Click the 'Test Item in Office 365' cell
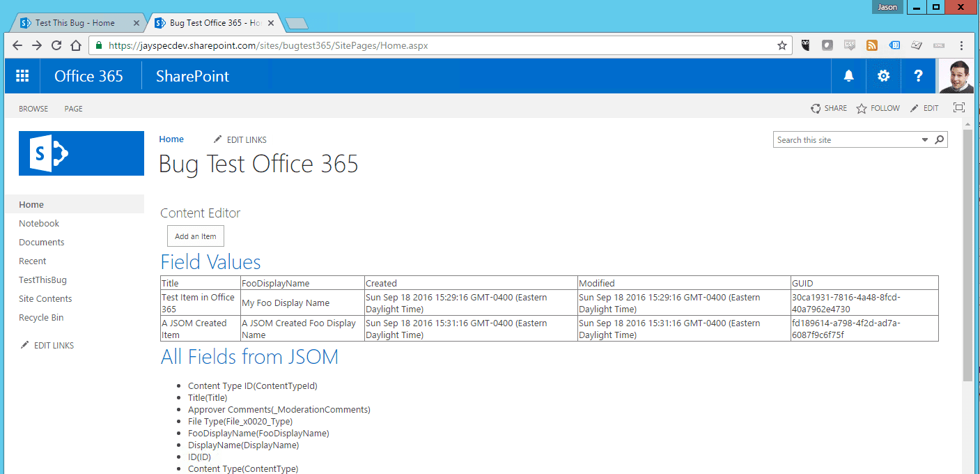The image size is (980, 474). 200,303
